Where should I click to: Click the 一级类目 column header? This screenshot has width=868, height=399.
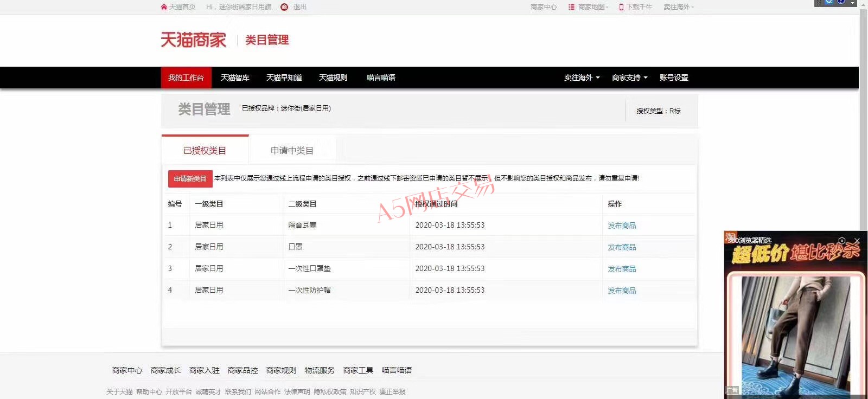[x=209, y=204]
